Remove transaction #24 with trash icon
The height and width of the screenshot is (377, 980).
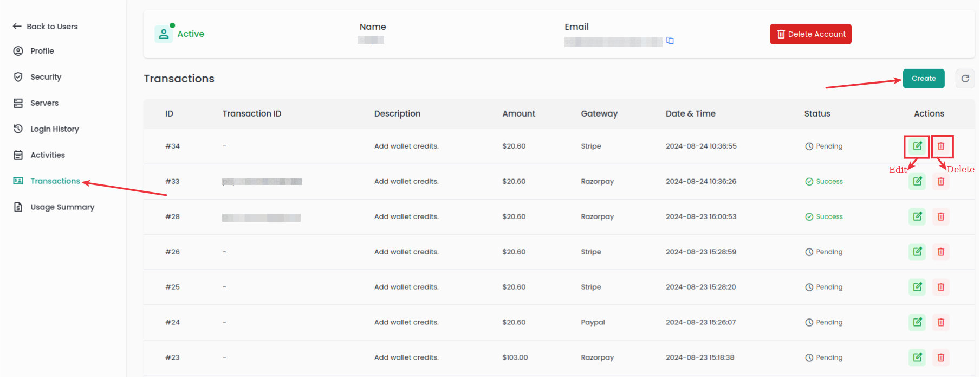point(941,322)
